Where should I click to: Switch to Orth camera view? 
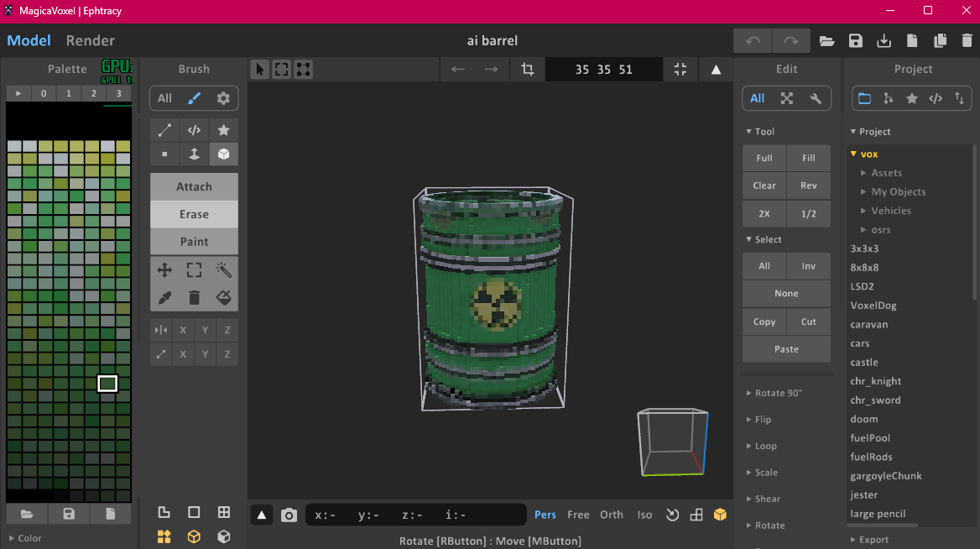(x=612, y=515)
